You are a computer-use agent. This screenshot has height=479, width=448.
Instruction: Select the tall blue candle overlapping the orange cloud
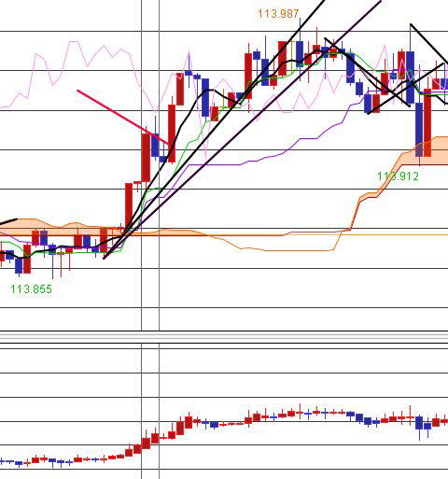(419, 130)
